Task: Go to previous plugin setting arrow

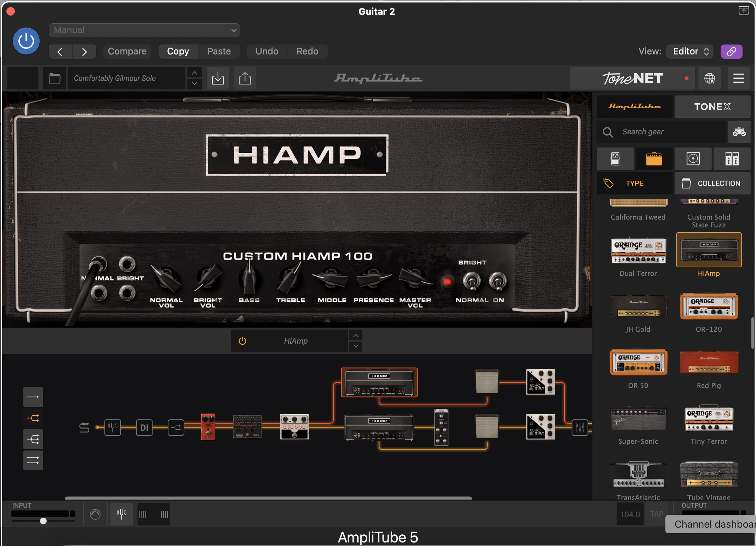Action: [x=60, y=52]
